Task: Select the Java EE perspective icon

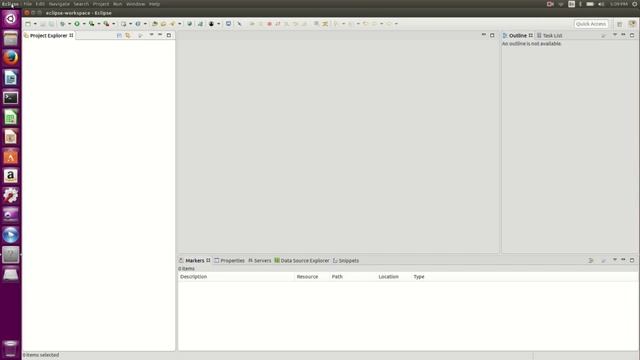Action: pos(632,24)
